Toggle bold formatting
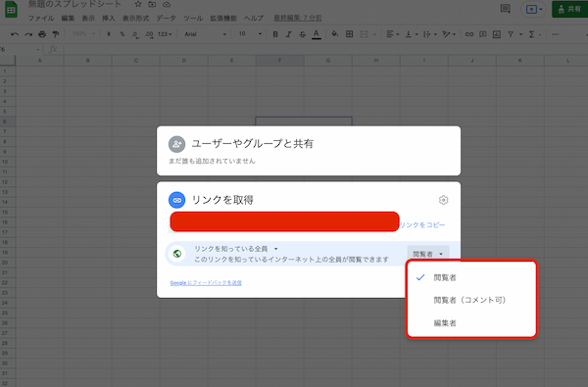 click(x=275, y=34)
